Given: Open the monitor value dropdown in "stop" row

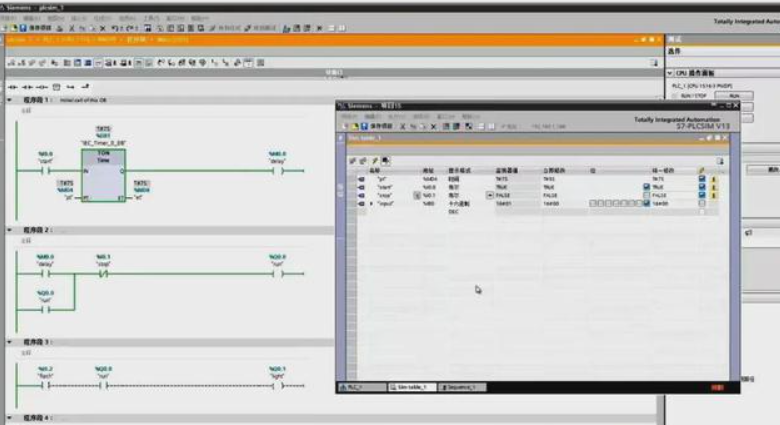Looking at the screenshot, I should click(x=490, y=196).
